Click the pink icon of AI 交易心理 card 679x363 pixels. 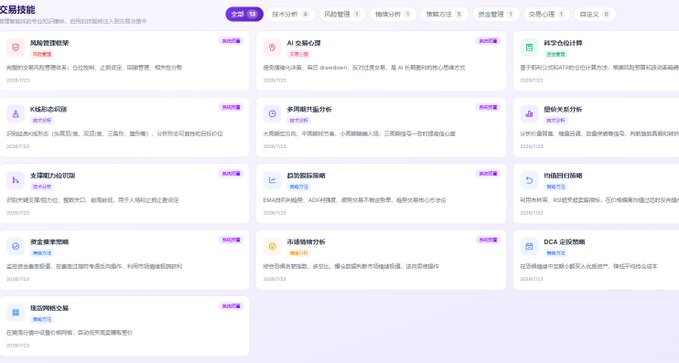[x=272, y=48]
